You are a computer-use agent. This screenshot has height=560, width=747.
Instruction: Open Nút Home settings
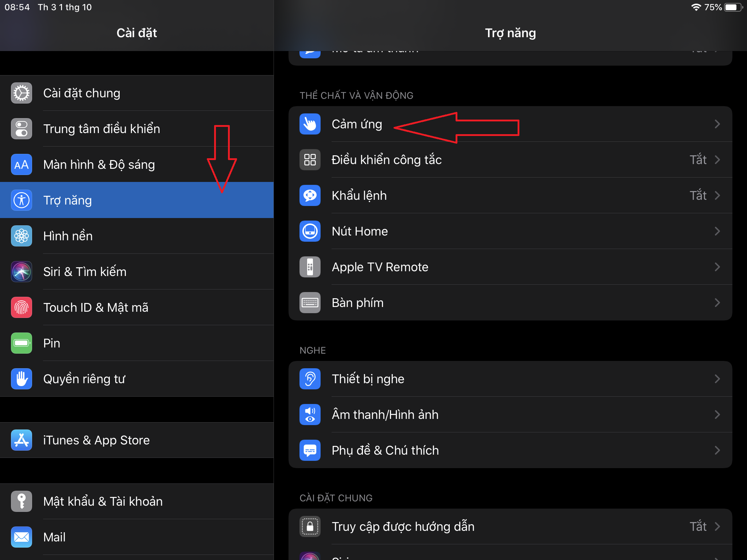[510, 231]
